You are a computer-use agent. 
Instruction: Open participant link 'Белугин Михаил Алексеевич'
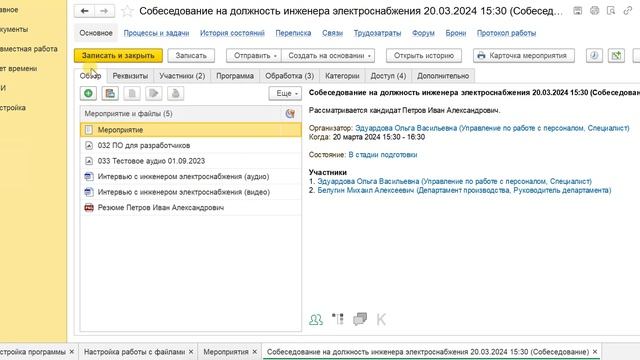point(464,190)
